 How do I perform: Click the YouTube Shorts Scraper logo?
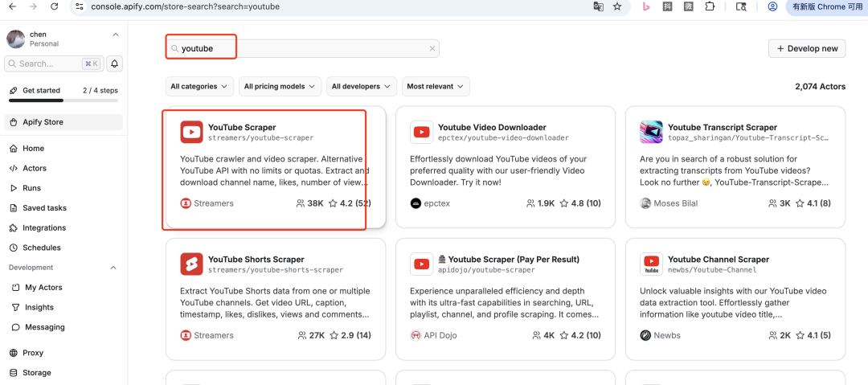click(x=191, y=264)
